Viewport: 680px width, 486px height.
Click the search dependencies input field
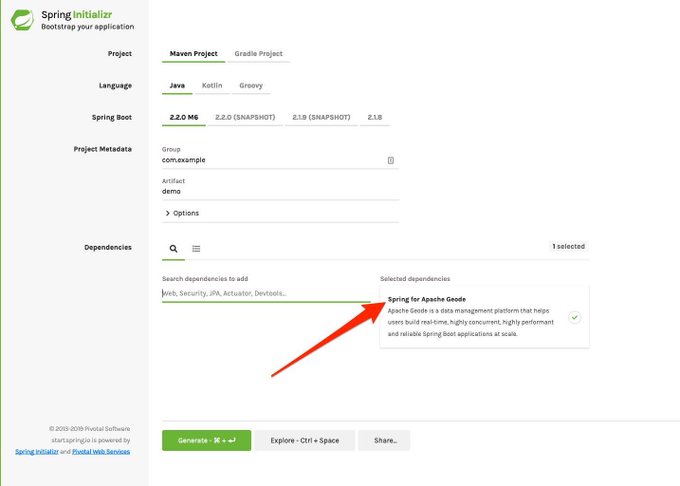[266, 293]
